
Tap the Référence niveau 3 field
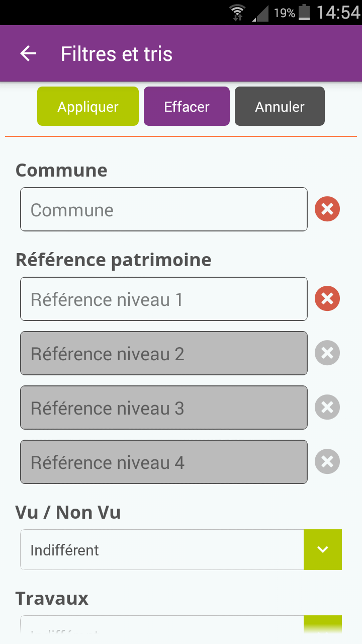click(164, 408)
